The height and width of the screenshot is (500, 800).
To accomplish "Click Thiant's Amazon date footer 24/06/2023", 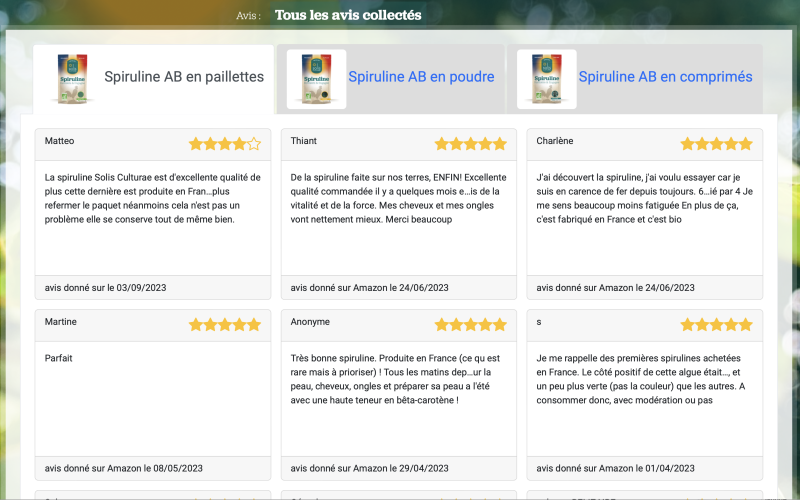I will click(x=369, y=288).
